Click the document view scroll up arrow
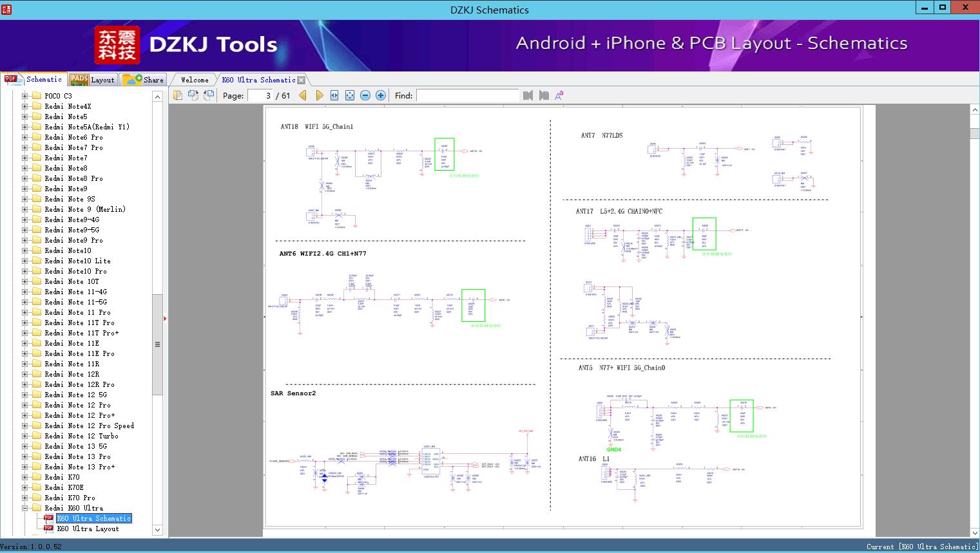The width and height of the screenshot is (980, 553). click(975, 110)
